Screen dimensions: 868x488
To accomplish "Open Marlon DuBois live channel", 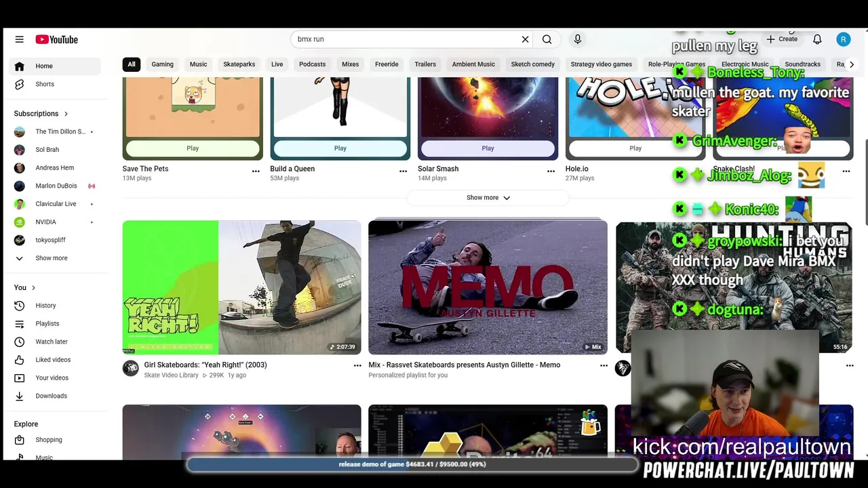I will click(x=56, y=186).
